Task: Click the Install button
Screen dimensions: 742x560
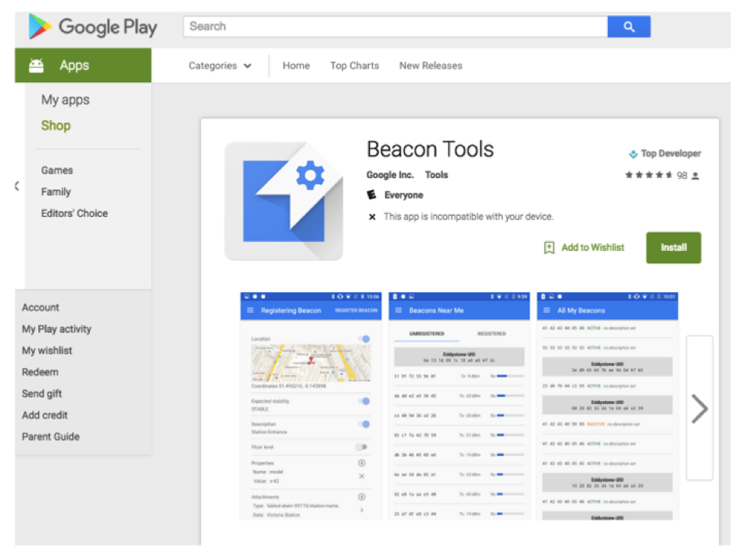Action: [674, 247]
